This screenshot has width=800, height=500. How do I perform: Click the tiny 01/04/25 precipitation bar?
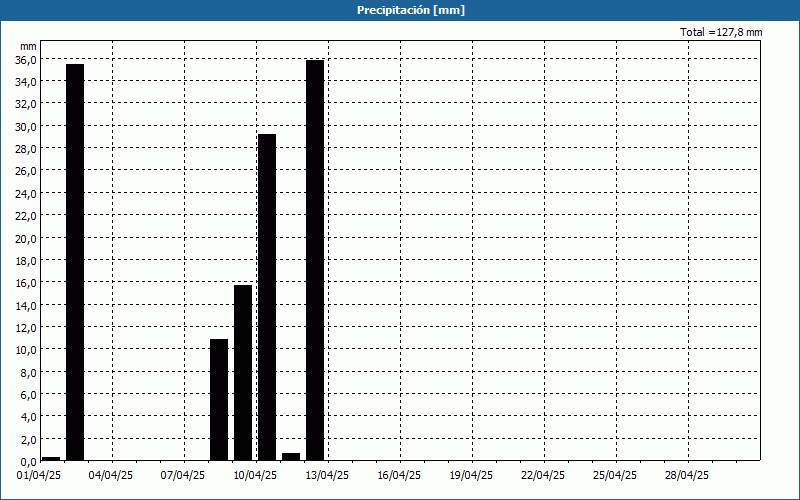51,459
